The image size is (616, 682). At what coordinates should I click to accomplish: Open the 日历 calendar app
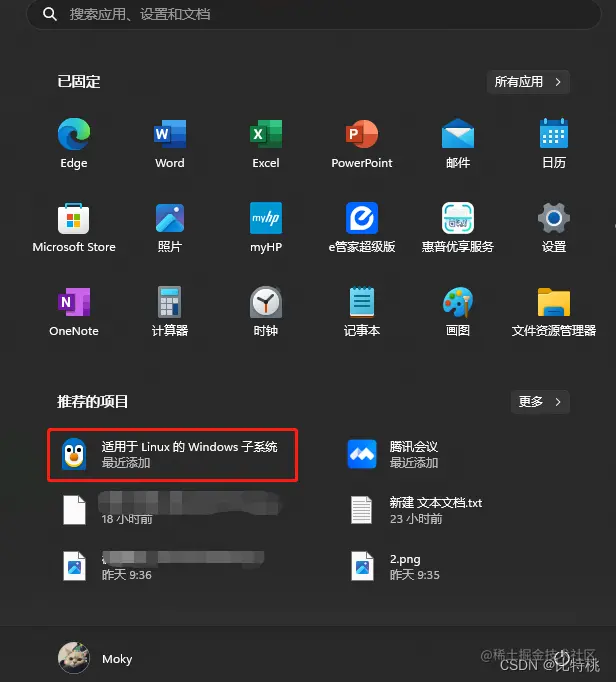coord(554,144)
